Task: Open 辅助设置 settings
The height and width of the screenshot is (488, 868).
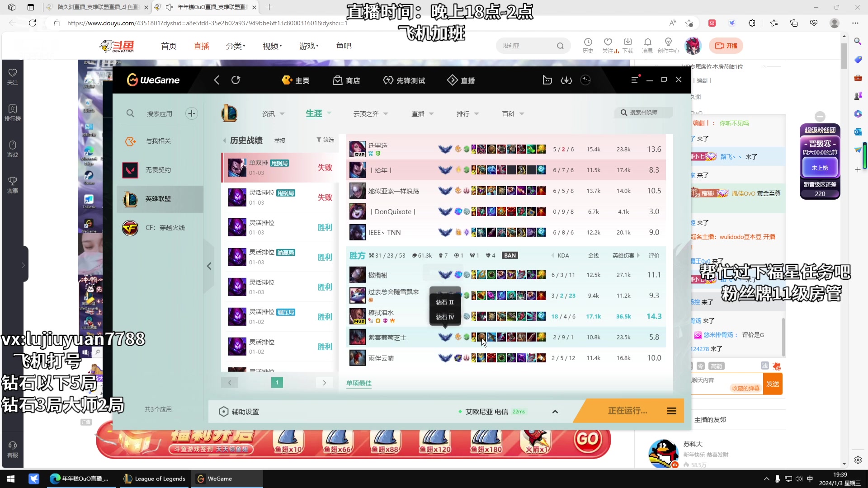Action: (239, 412)
